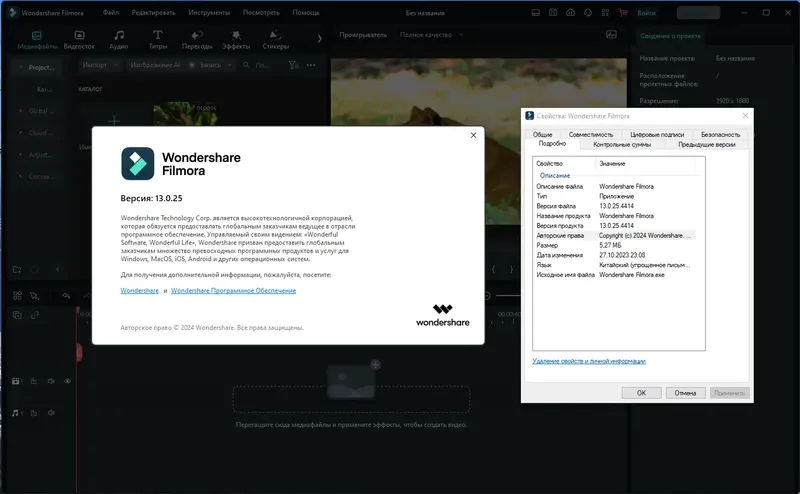Open the Посмотреть menu

pos(261,12)
